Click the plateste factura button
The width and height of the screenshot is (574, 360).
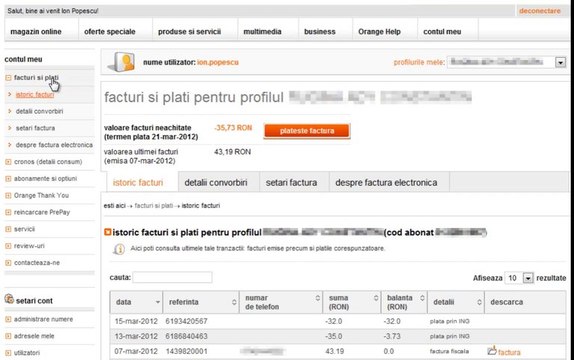coord(307,131)
